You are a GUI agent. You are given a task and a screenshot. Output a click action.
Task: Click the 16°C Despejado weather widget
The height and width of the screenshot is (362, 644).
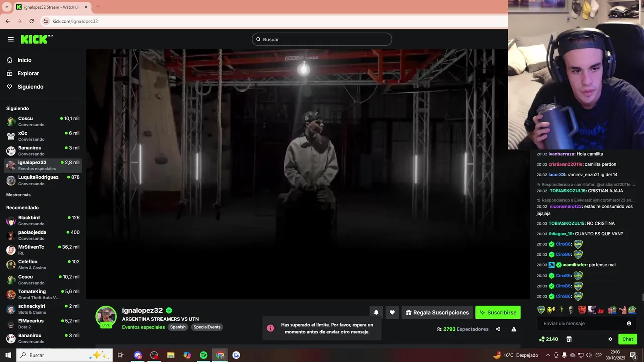[515, 355]
